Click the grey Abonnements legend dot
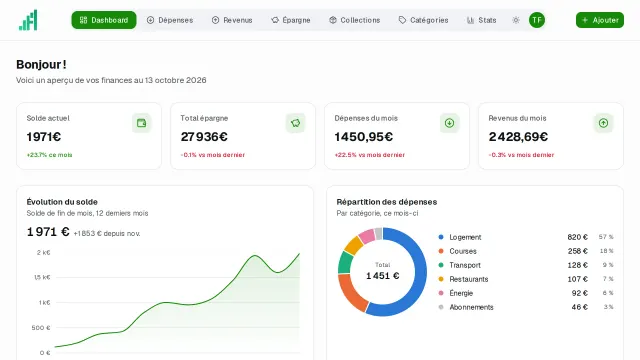Viewport: 640px width, 360px height. [x=441, y=307]
